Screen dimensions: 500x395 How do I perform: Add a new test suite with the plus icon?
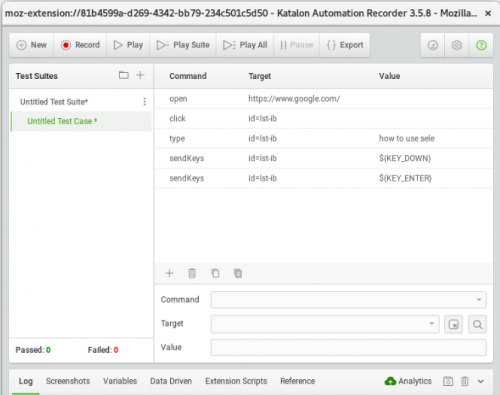pyautogui.click(x=140, y=75)
